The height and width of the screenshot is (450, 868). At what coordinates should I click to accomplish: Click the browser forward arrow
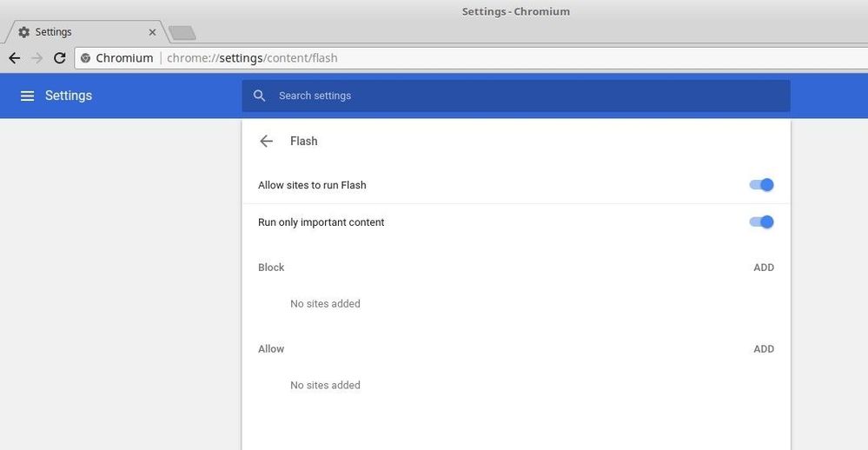37,58
